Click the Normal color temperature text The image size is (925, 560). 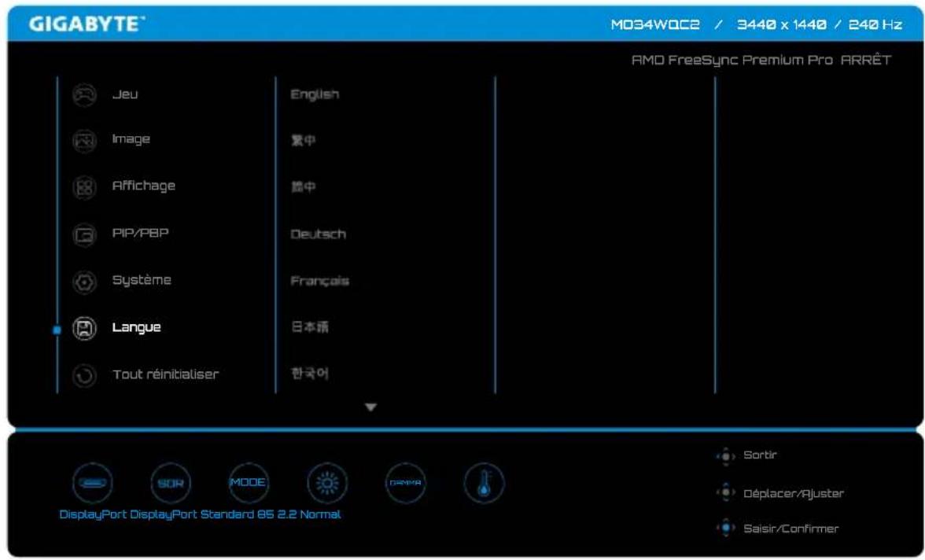(320, 514)
